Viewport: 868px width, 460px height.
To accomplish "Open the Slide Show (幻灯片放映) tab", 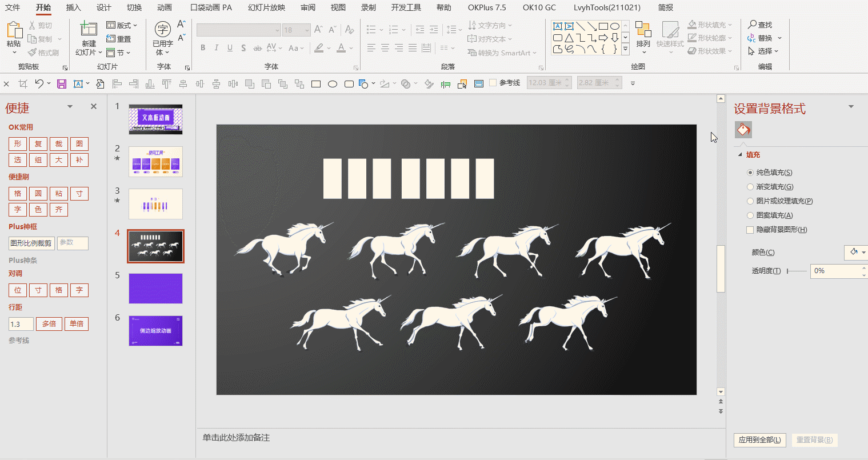I will (267, 7).
